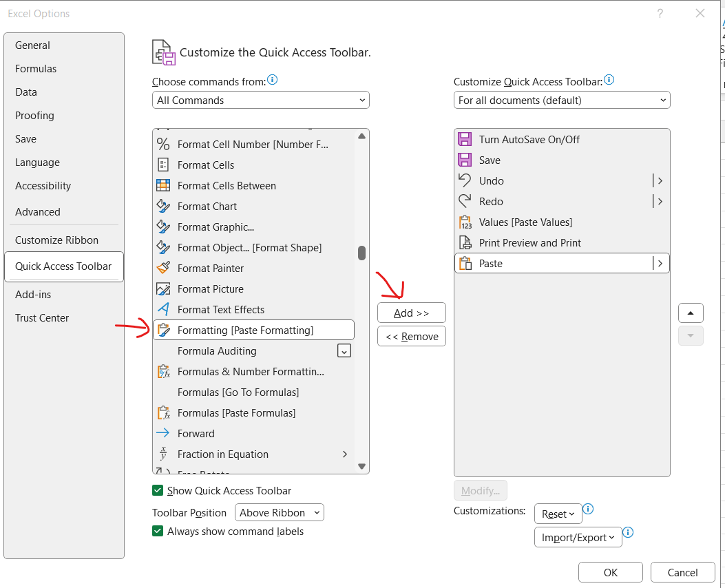Click the Format Painter brush icon
Image resolution: width=725 pixels, height=588 pixels.
[x=162, y=268]
